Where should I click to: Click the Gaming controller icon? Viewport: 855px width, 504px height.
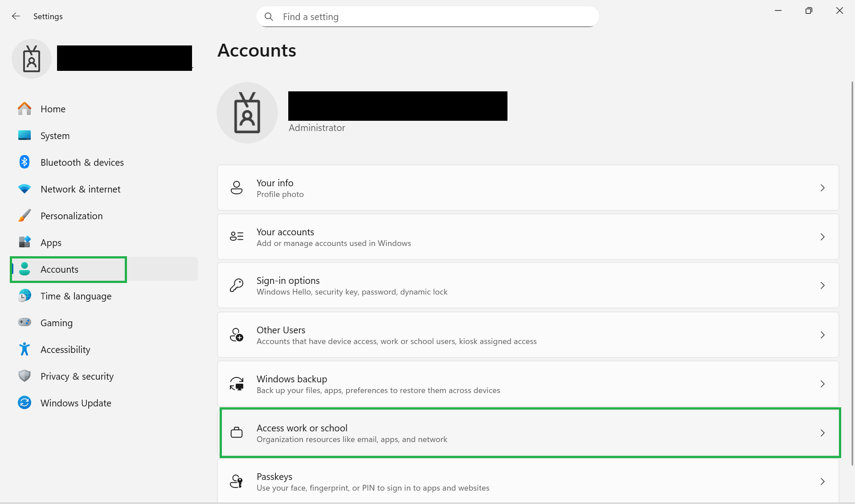click(x=25, y=322)
